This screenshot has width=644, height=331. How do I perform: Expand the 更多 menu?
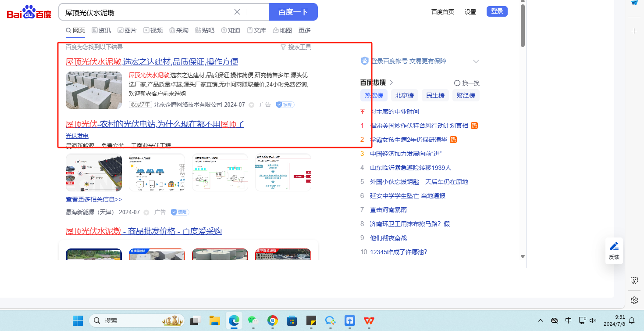[x=305, y=30]
